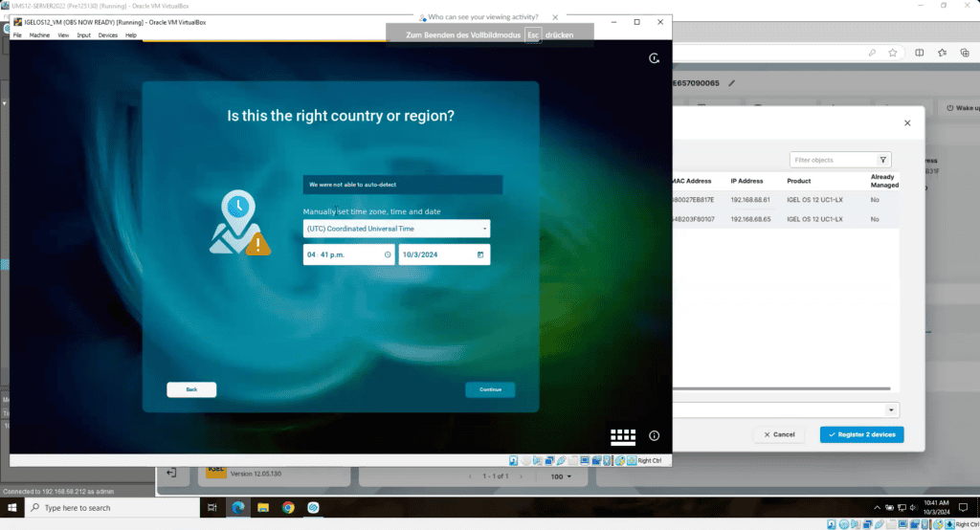Click the Wake up button
The image size is (980, 530).
(963, 107)
